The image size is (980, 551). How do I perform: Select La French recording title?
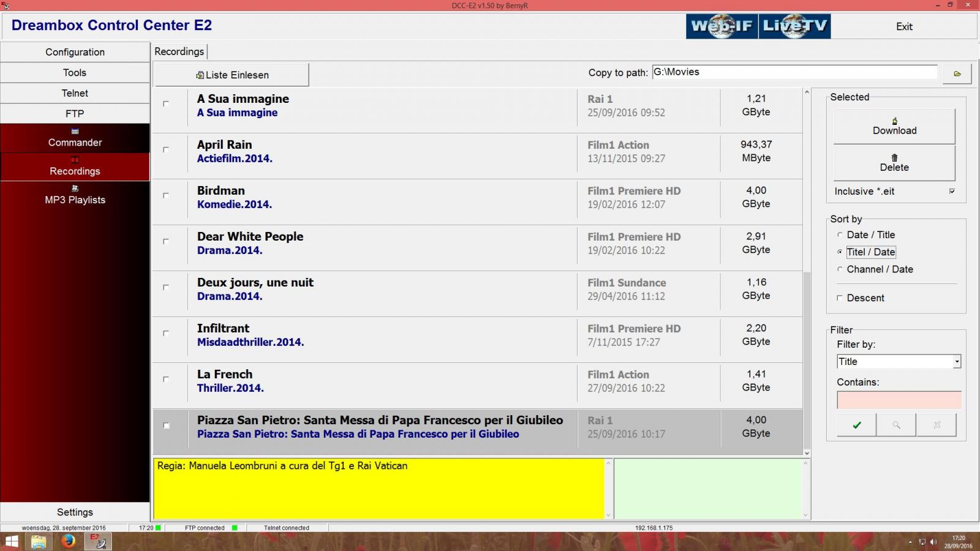point(225,374)
